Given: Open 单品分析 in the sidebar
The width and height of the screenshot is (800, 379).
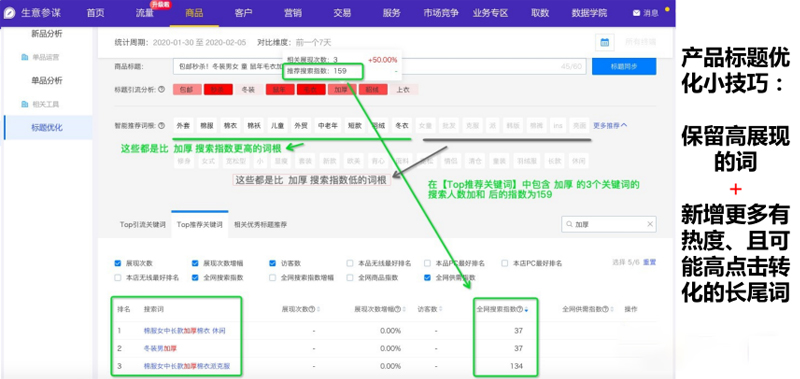Looking at the screenshot, I should (x=47, y=81).
